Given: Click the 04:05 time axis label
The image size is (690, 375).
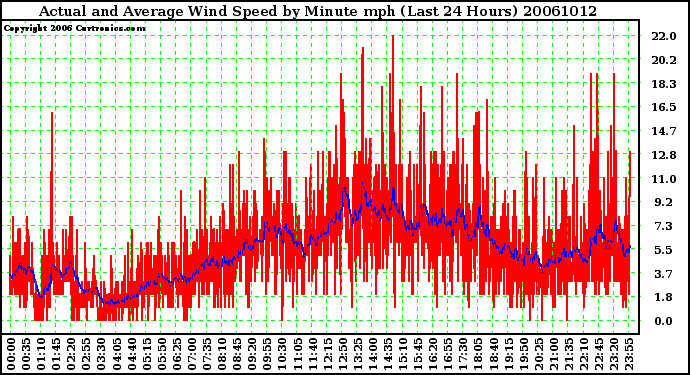Looking at the screenshot, I should 116,354.
